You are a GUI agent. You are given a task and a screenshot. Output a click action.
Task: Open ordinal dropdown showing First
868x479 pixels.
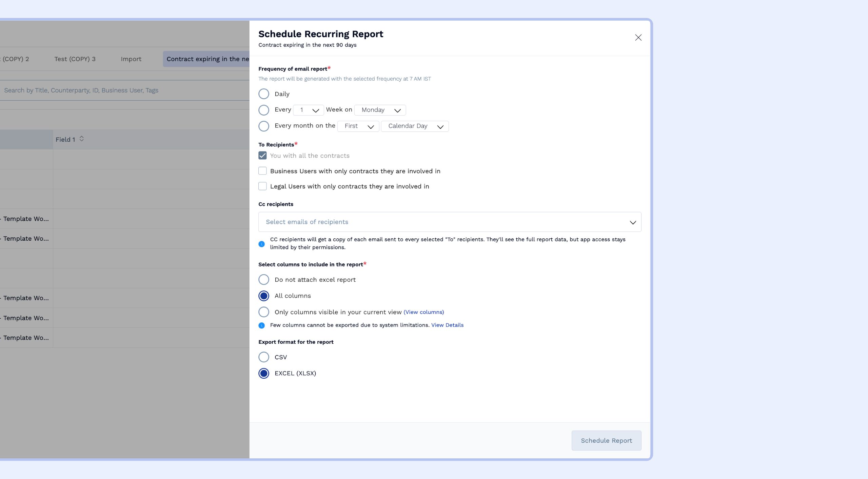coord(358,126)
